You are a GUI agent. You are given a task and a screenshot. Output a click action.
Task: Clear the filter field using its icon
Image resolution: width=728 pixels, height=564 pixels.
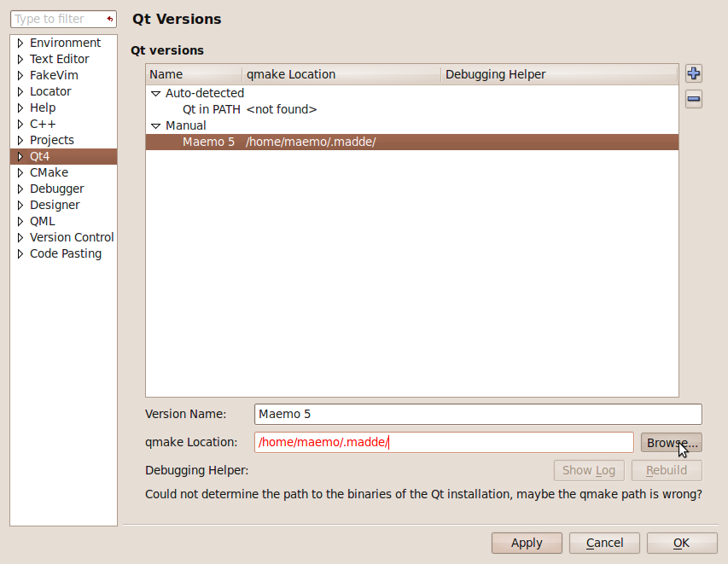109,19
